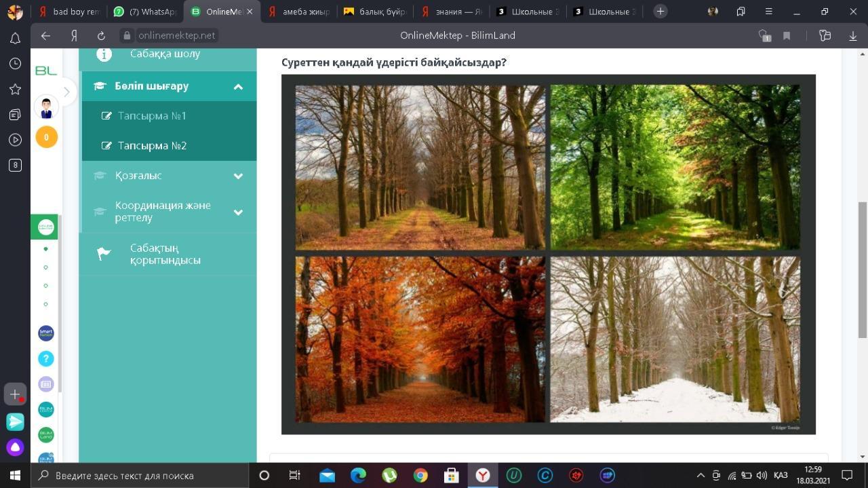Click the onlinemektep.net address field
This screenshot has height=488, width=868.
(176, 36)
